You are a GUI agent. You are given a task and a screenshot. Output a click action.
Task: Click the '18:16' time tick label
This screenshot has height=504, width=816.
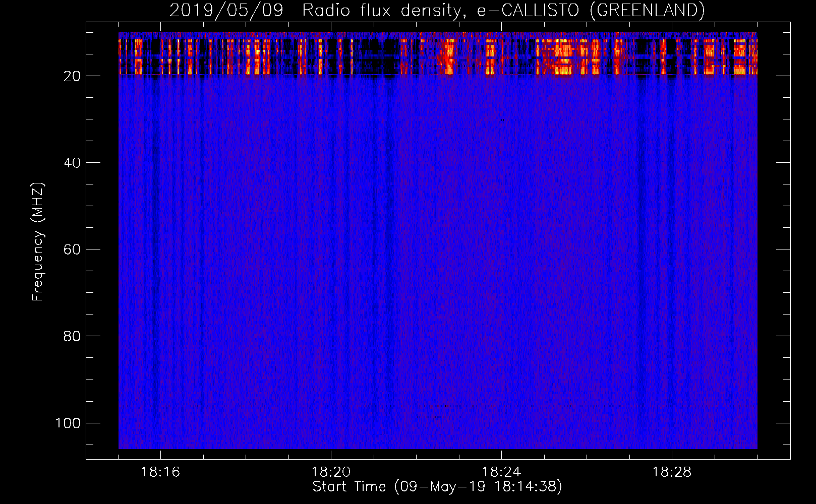point(160,472)
